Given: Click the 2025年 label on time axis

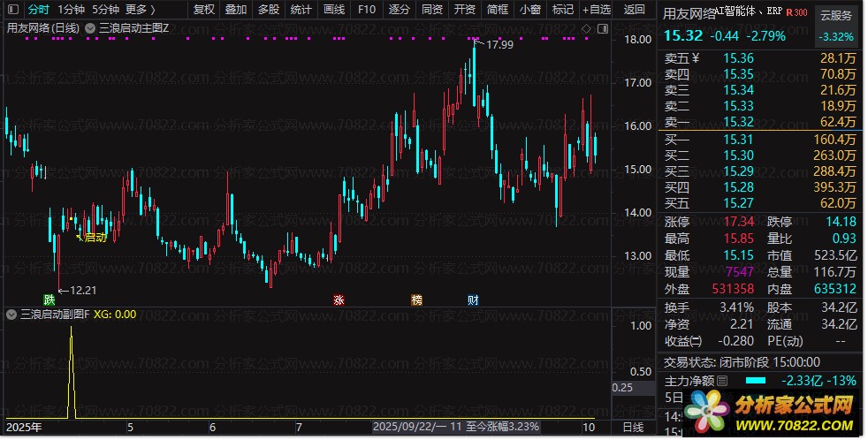Looking at the screenshot, I should click(x=23, y=428).
